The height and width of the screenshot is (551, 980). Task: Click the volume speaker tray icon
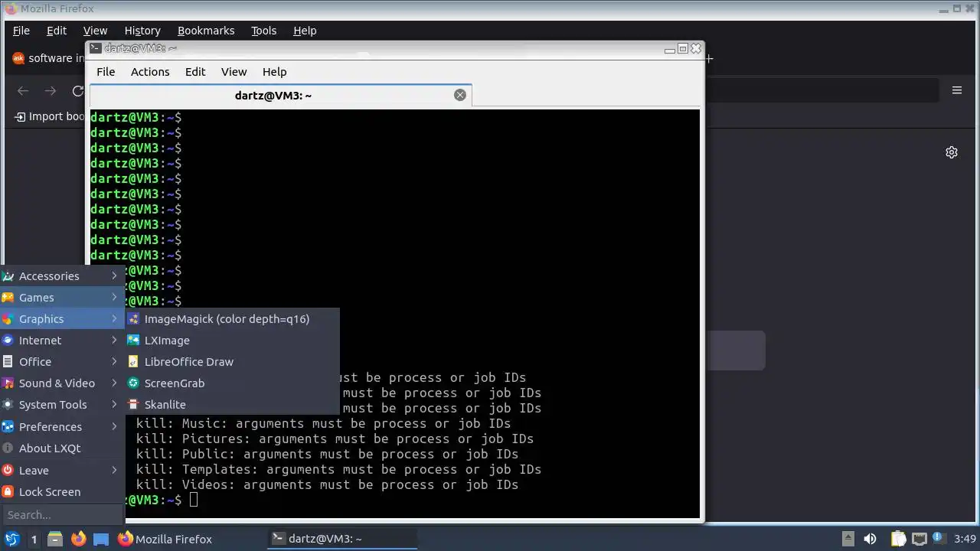[870, 539]
